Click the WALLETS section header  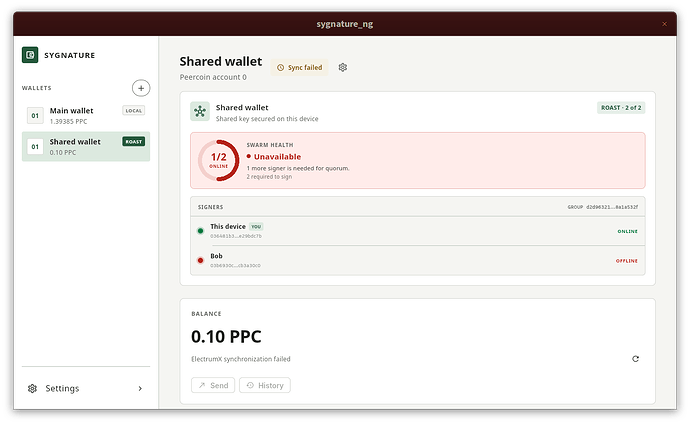[x=37, y=88]
